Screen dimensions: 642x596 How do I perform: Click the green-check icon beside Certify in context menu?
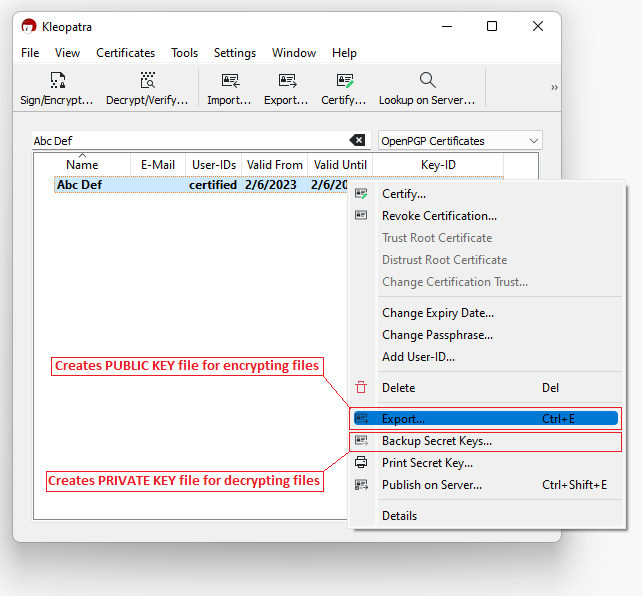361,193
